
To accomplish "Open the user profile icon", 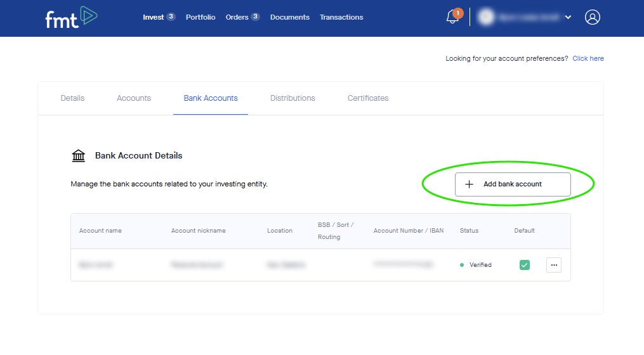I will click(592, 18).
